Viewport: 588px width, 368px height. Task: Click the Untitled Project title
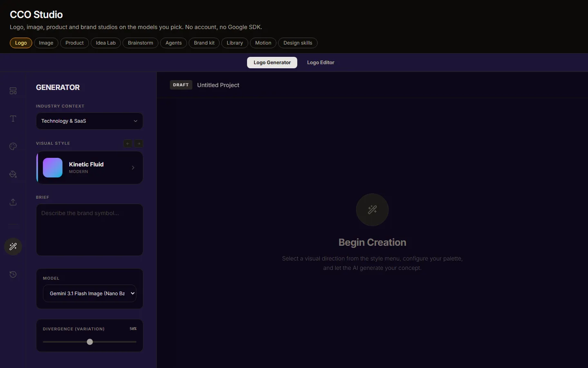click(x=218, y=85)
